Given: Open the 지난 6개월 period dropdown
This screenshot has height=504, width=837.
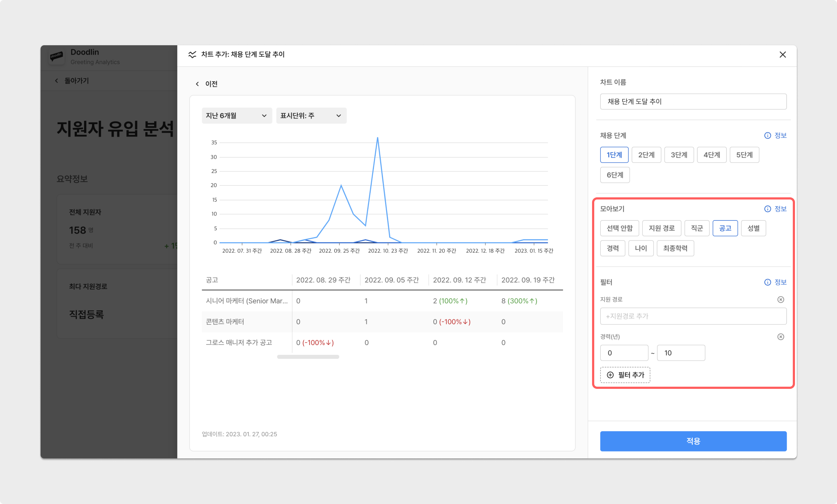Looking at the screenshot, I should 237,116.
